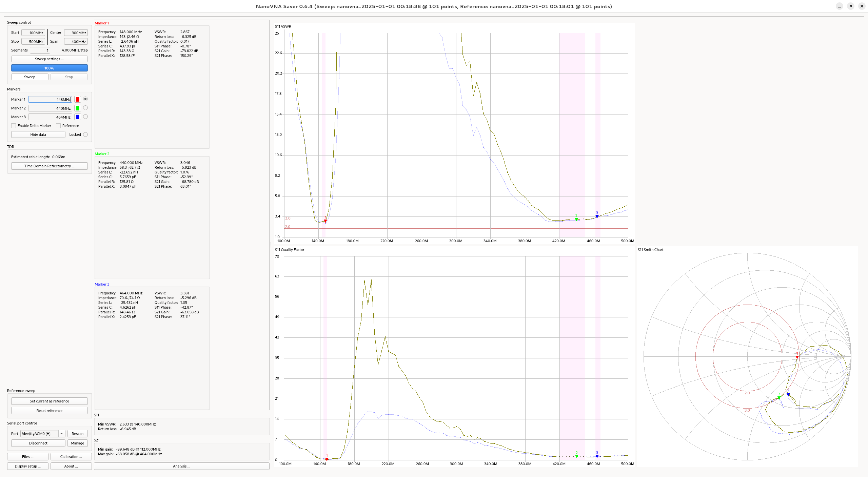This screenshot has height=477, width=868.
Task: Click green marker 2 on Quality Factor chart
Action: 577,456
